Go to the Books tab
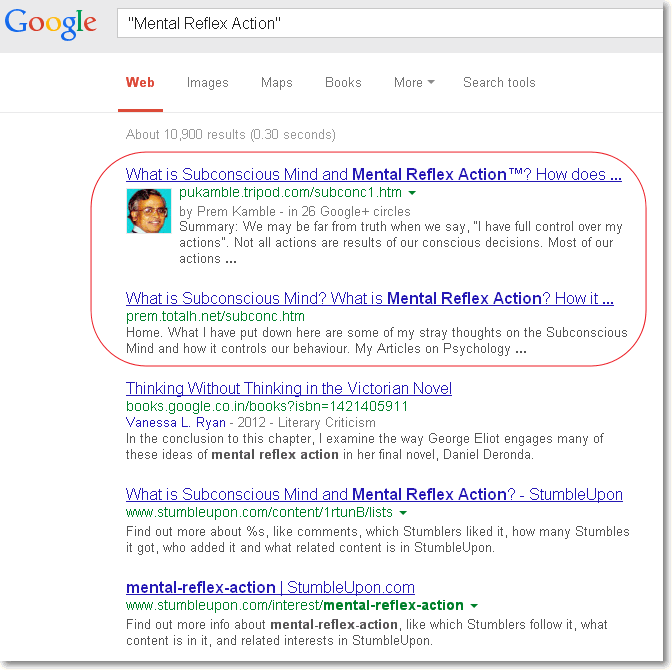The height and width of the screenshot is (670, 672). point(343,83)
